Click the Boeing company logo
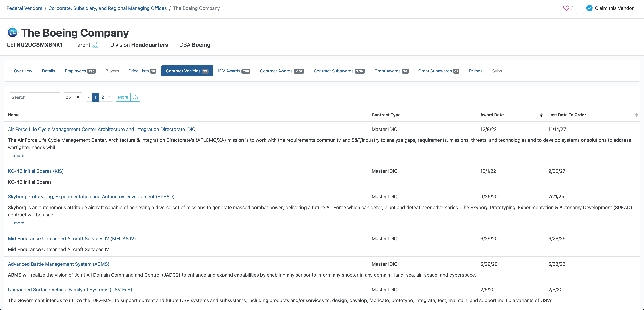644x310 pixels. [12, 33]
